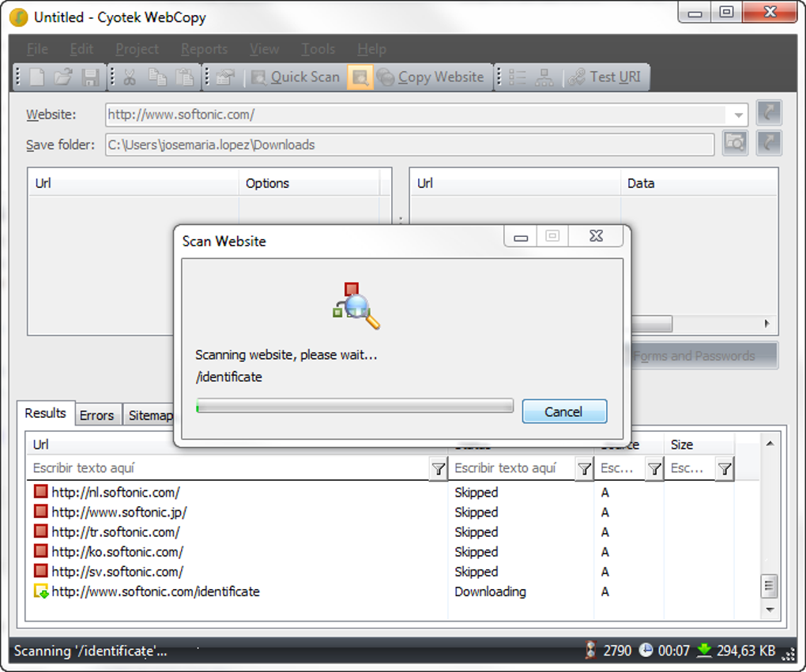Open the Test URI tool
The height and width of the screenshot is (672, 806).
click(605, 77)
